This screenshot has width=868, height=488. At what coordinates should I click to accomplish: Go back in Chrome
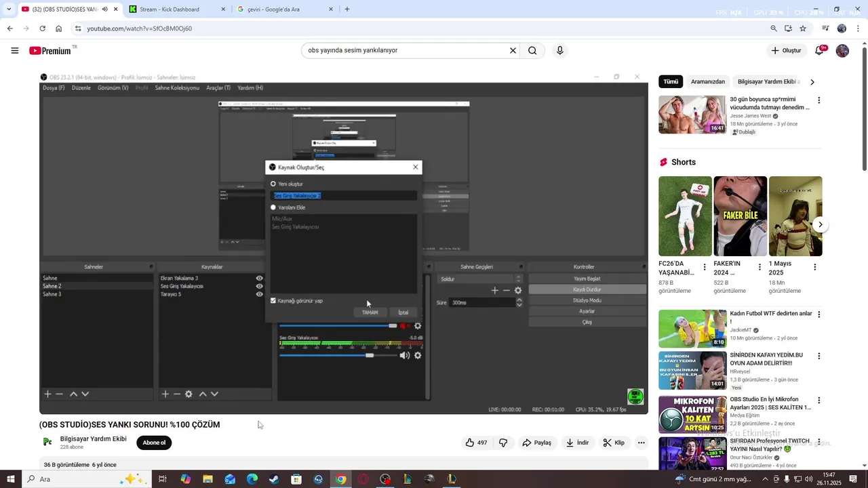tap(9, 28)
